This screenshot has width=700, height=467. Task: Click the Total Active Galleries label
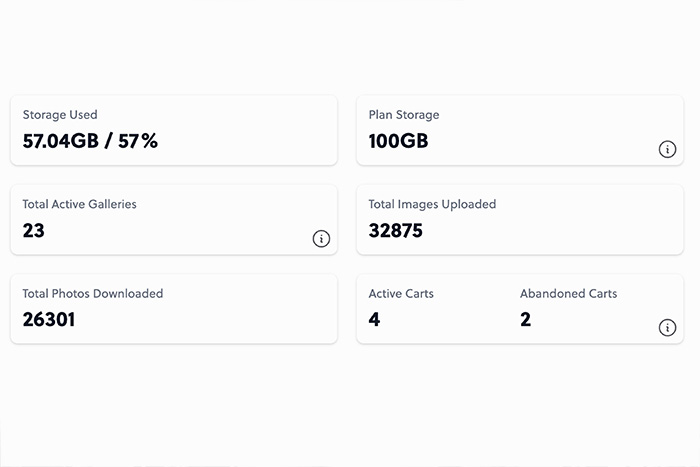click(79, 204)
